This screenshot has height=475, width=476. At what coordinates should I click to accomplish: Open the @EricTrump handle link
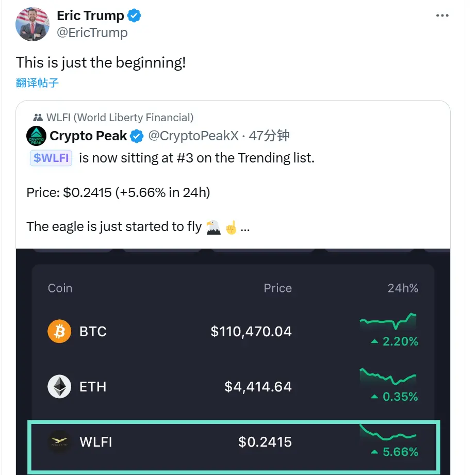click(x=92, y=33)
